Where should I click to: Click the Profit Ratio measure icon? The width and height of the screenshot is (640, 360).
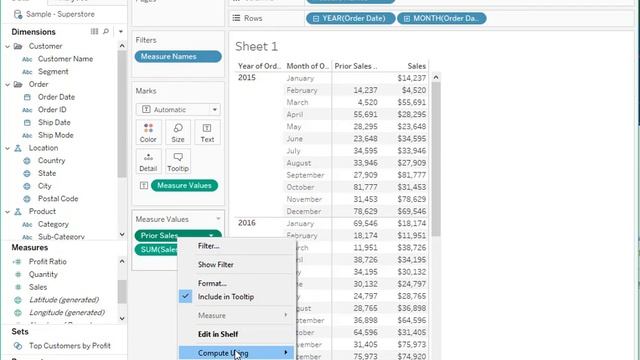tap(17, 262)
